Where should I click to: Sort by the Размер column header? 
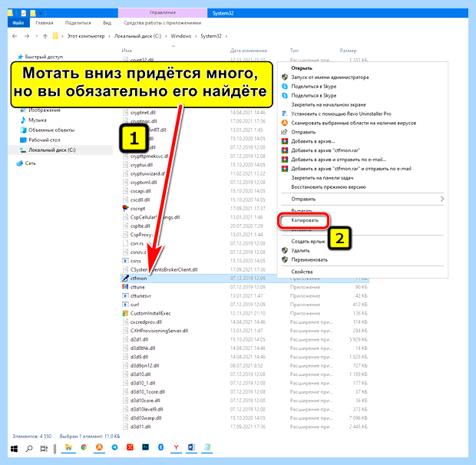coord(349,51)
